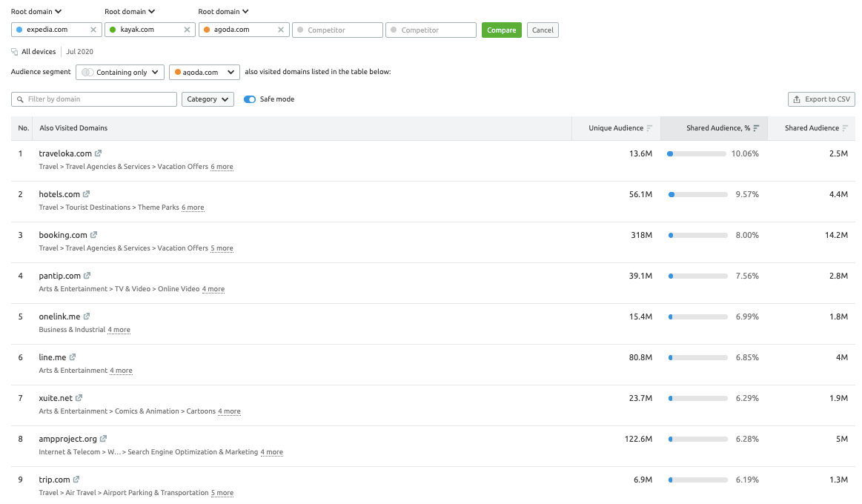Open the agoda.com audience segment dropdown
This screenshot has height=504, width=862.
205,72
